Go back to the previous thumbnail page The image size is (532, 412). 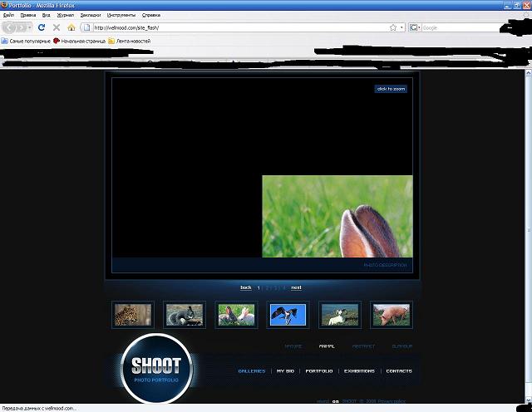click(x=246, y=287)
